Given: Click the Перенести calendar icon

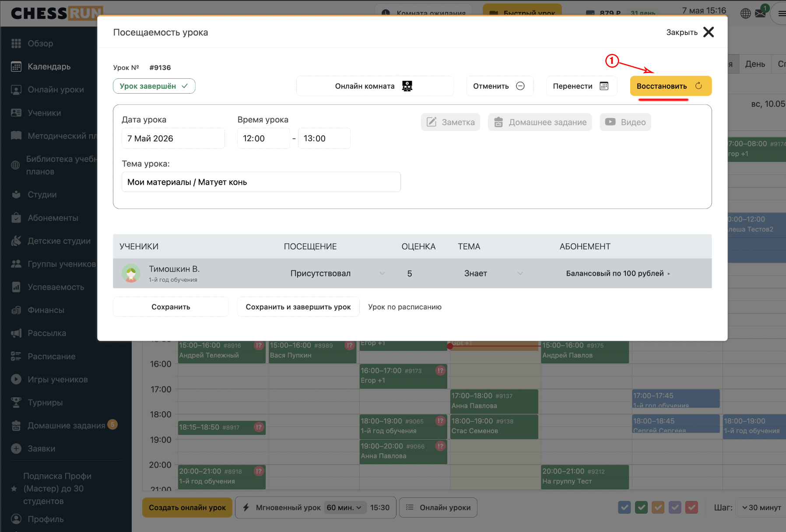Looking at the screenshot, I should pos(604,86).
